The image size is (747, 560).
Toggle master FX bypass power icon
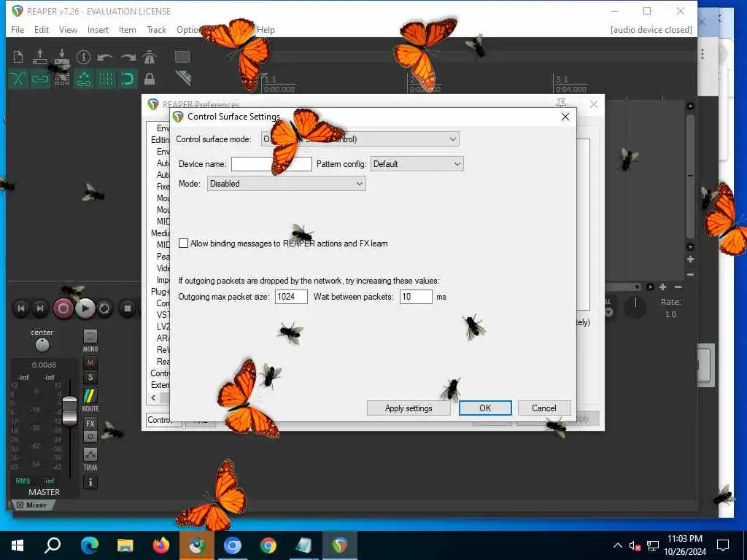pos(90,436)
